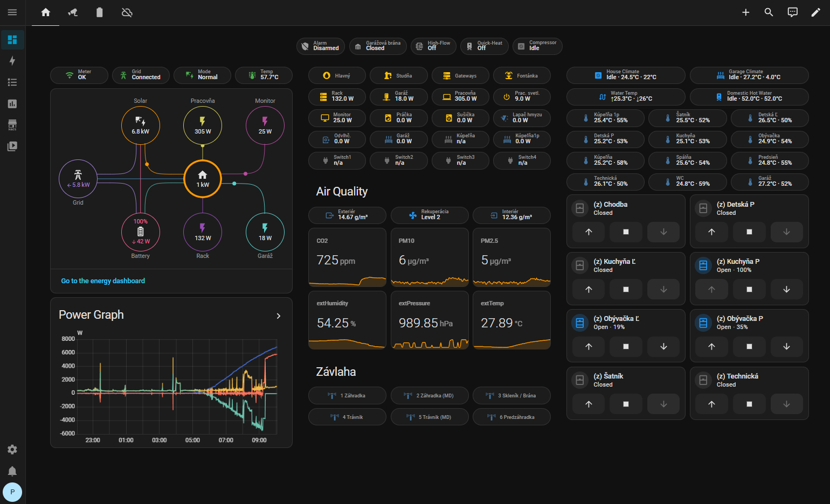The image size is (830, 504).
Task: Click the edit dashboard pencil icon
Action: coord(816,12)
